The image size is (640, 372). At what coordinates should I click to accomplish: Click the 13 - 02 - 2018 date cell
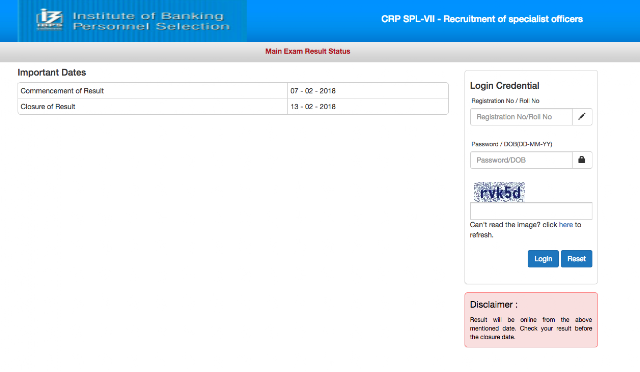(368, 107)
